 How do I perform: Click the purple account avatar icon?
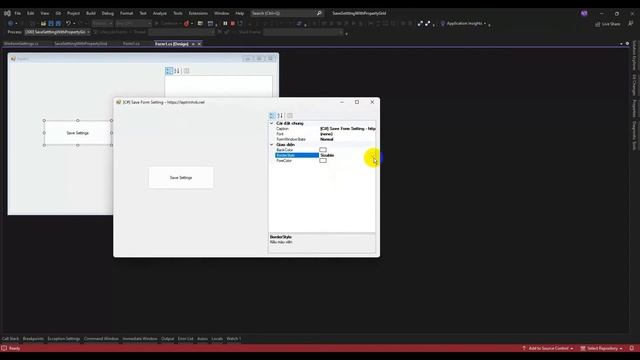[584, 13]
